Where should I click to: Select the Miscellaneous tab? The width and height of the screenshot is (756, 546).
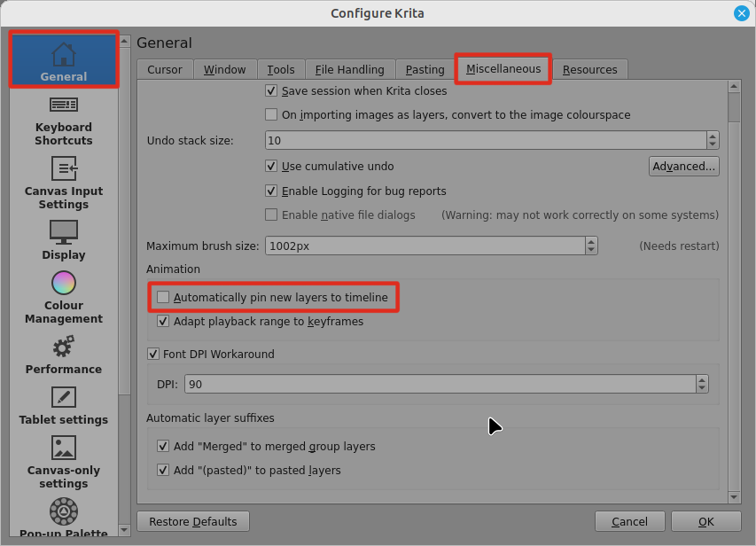tap(503, 69)
